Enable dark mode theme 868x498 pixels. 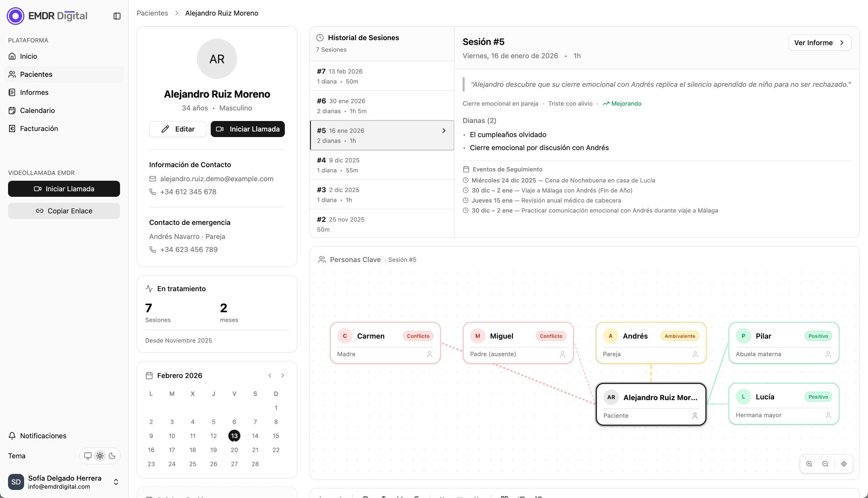(x=112, y=456)
